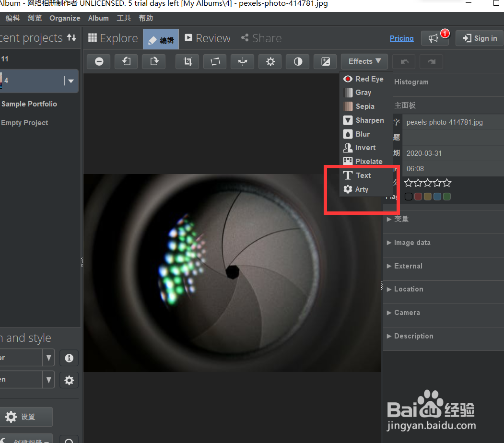This screenshot has width=504, height=443.
Task: Open the second style combo box arrow
Action: (x=48, y=380)
